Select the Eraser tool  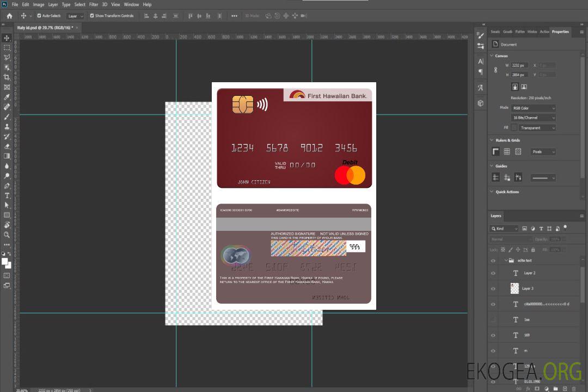tap(7, 146)
